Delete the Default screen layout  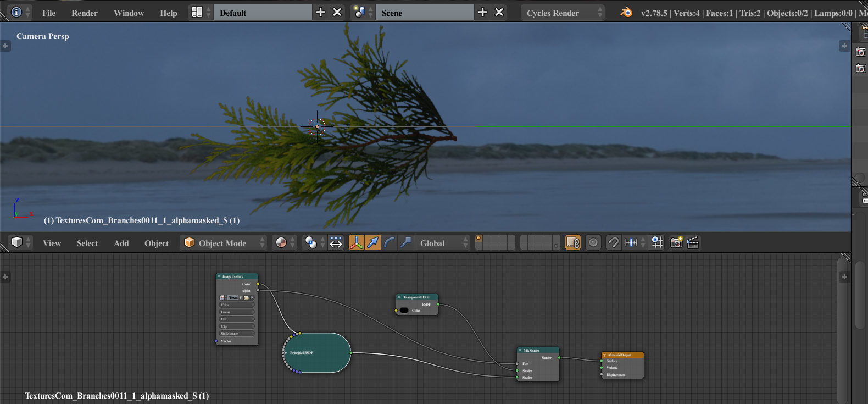(337, 12)
